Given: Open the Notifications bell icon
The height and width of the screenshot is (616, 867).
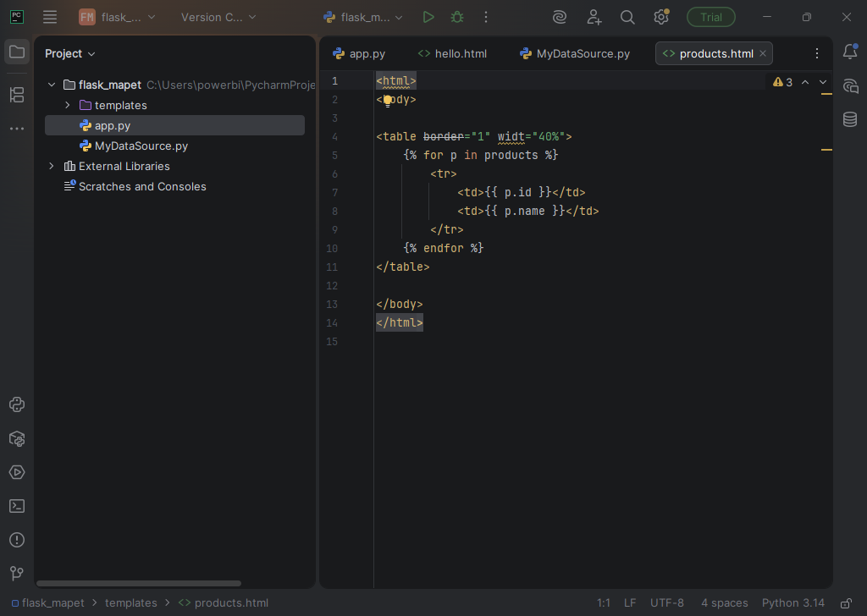Looking at the screenshot, I should tap(850, 52).
